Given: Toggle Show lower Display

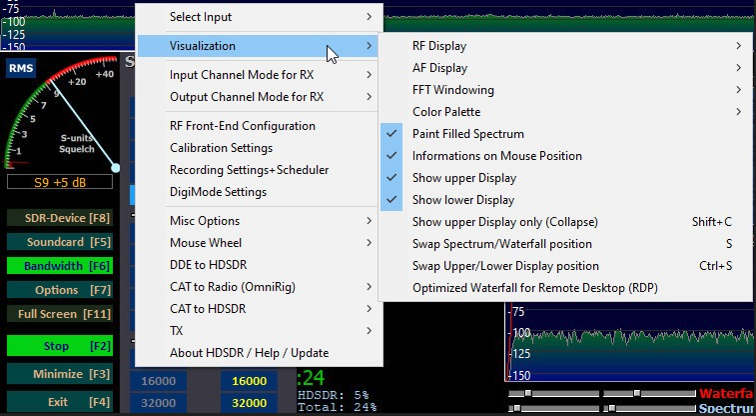Looking at the screenshot, I should [x=567, y=200].
